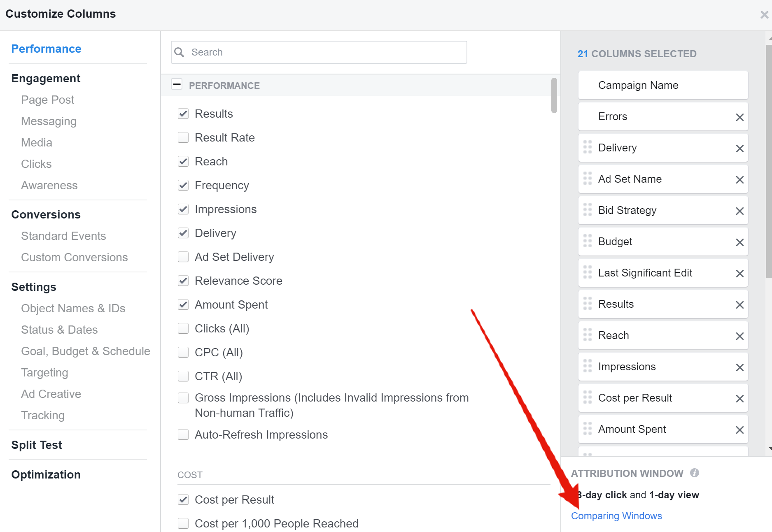
Task: Open the Settings category
Action: (34, 287)
